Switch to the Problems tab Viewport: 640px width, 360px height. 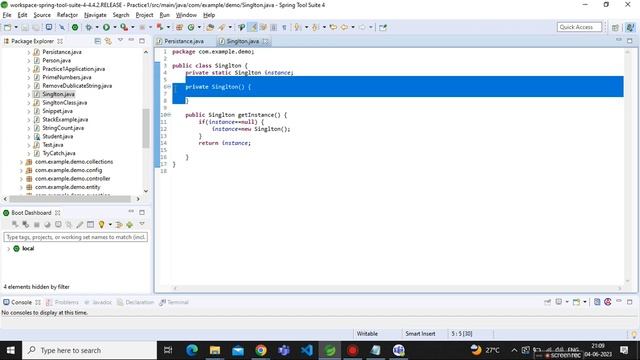pyautogui.click(x=62, y=302)
